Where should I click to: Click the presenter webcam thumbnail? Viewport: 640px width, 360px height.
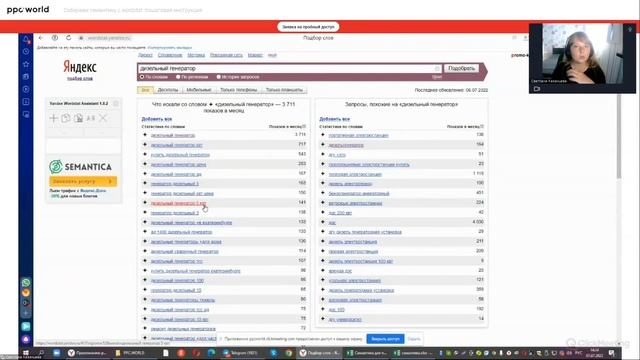tap(582, 58)
